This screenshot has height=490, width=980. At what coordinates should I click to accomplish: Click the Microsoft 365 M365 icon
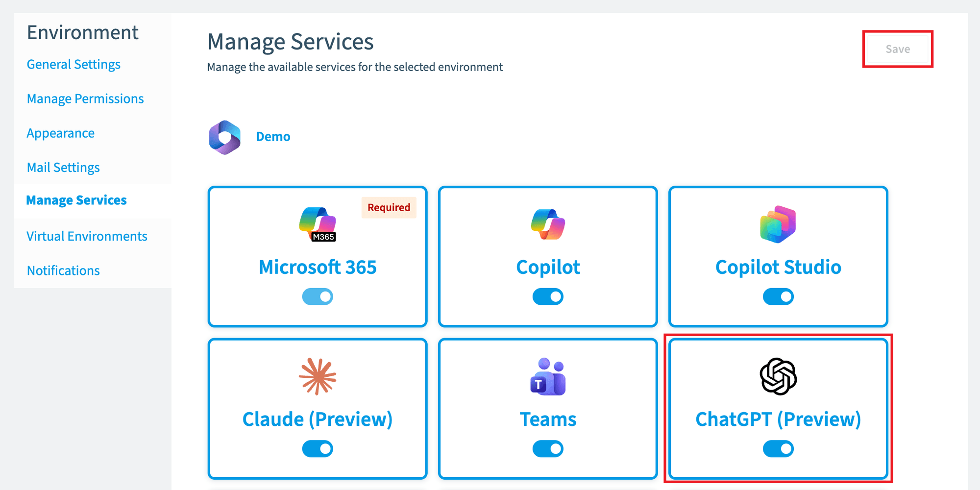point(318,224)
